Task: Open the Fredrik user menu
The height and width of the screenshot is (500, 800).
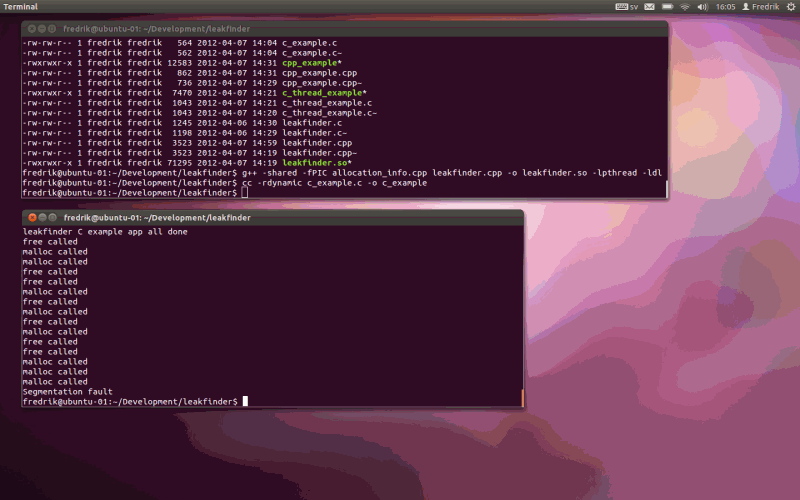Action: tap(760, 7)
